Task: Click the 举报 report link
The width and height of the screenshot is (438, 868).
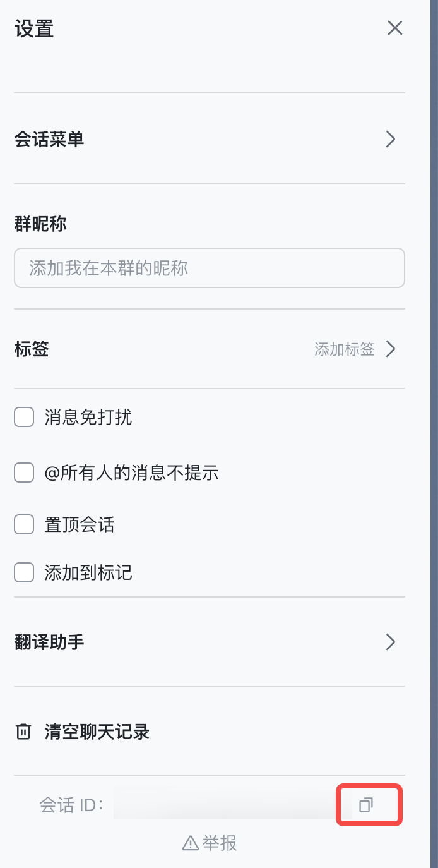Action: 220,843
